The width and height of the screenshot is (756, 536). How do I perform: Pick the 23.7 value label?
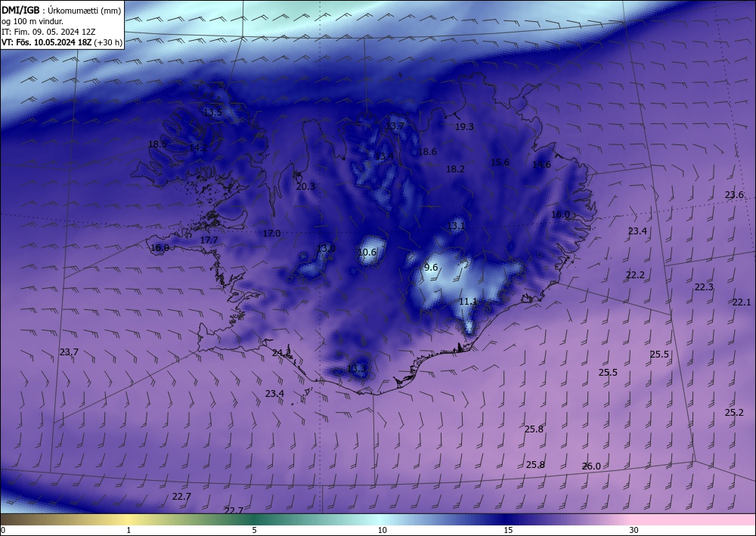[69, 352]
